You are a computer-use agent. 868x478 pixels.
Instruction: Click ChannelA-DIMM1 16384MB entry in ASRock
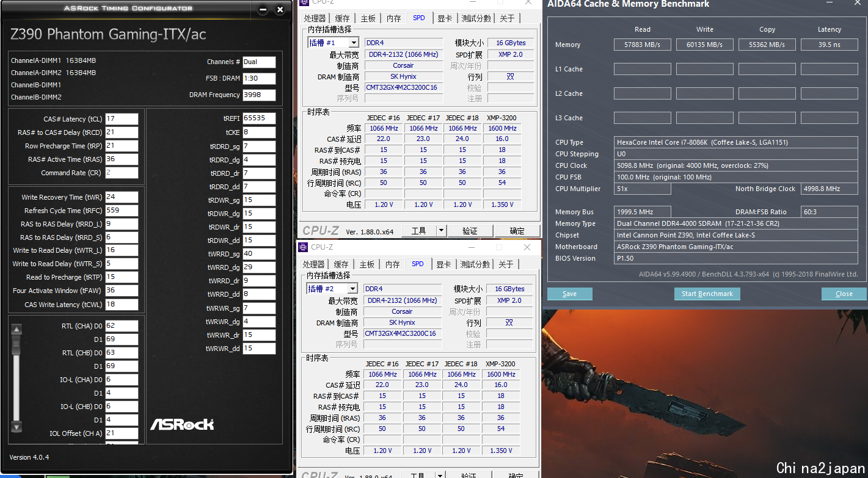(54, 60)
